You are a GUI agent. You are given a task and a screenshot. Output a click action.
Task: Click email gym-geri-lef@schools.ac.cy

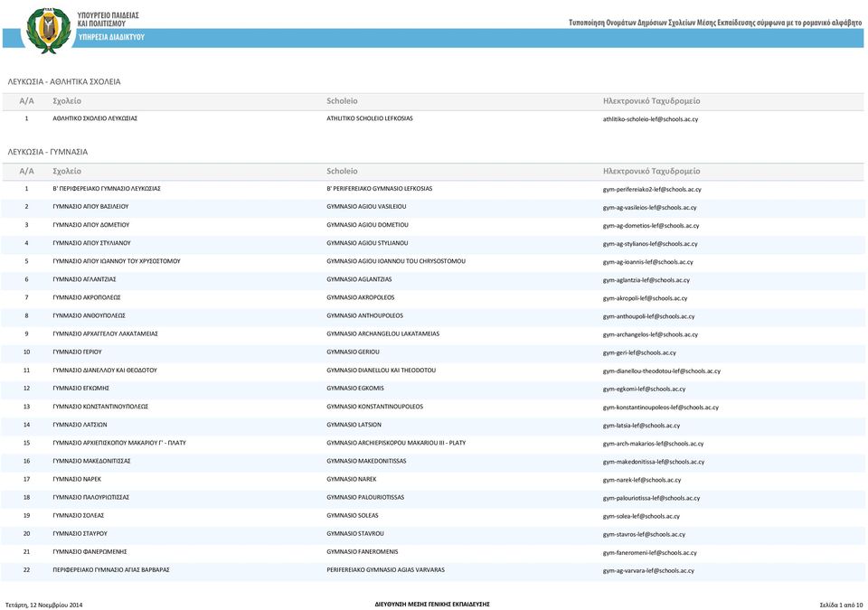[x=639, y=352]
